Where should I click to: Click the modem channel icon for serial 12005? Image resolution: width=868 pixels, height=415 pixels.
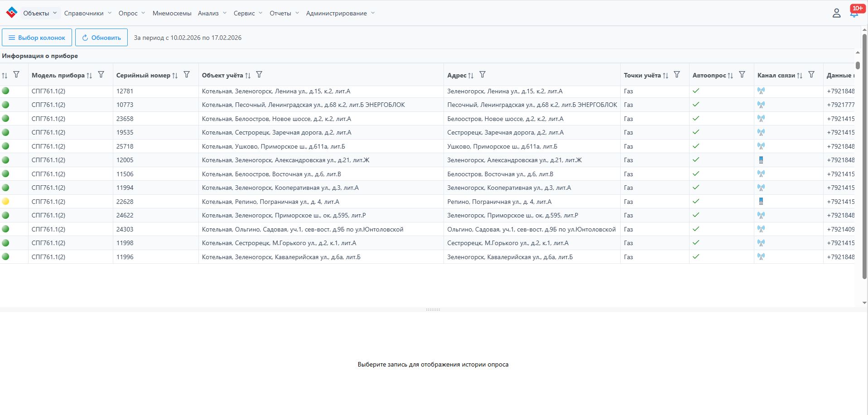point(761,160)
